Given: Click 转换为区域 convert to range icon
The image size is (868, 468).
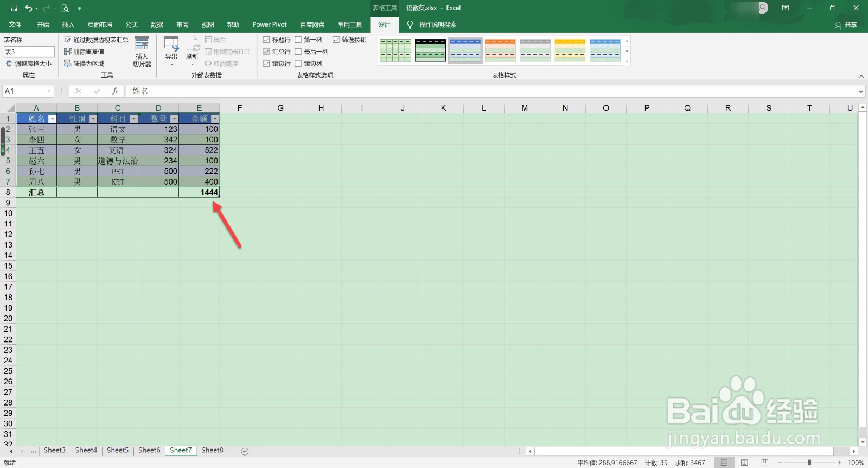Looking at the screenshot, I should (68, 64).
